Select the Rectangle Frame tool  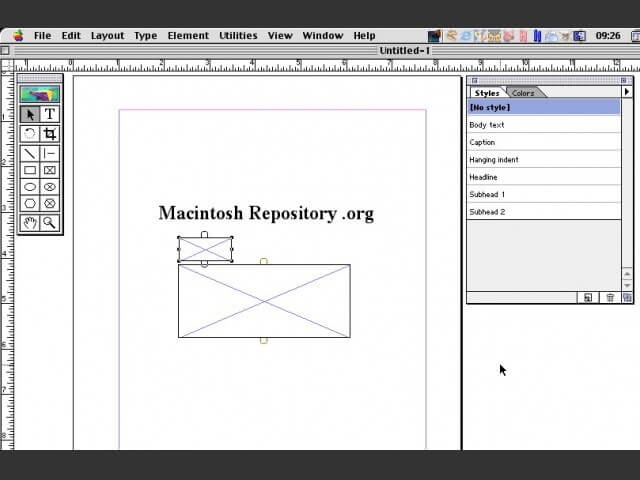[x=50, y=170]
